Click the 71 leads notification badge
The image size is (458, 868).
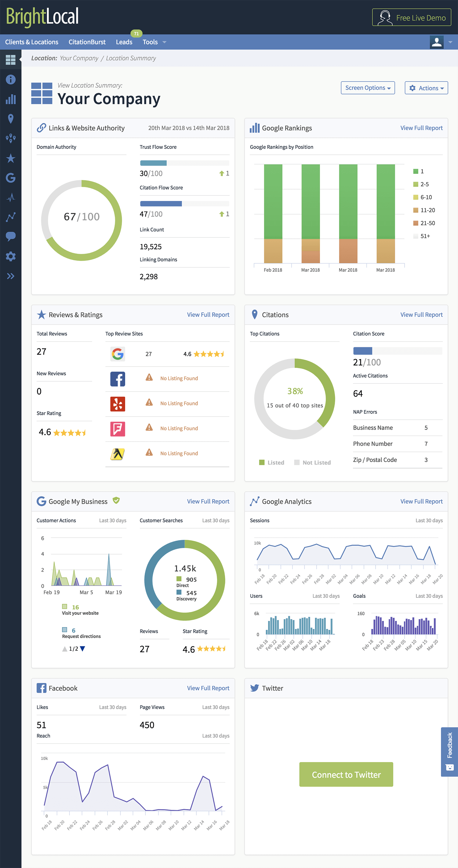tap(136, 33)
